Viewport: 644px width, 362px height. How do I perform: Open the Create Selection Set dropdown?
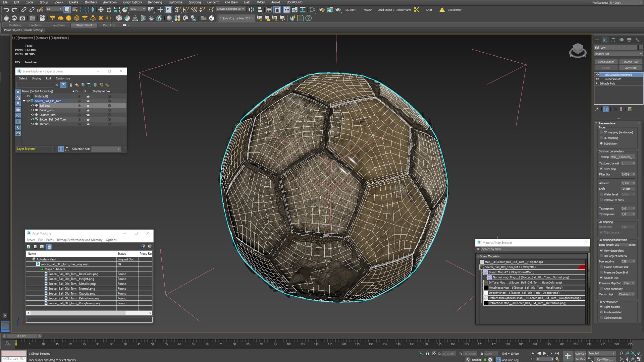[230, 9]
